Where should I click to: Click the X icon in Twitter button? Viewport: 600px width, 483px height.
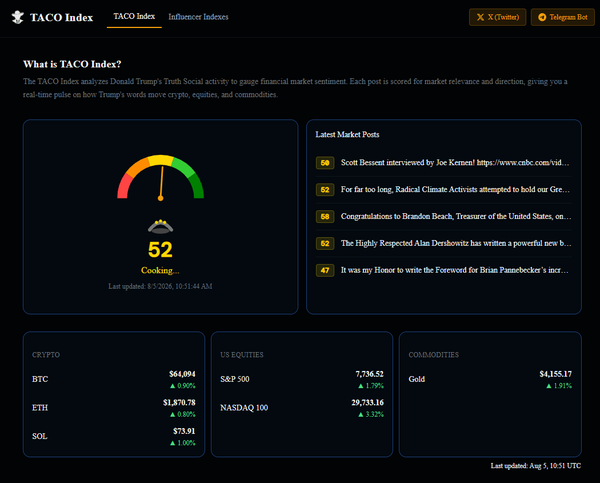click(x=480, y=17)
